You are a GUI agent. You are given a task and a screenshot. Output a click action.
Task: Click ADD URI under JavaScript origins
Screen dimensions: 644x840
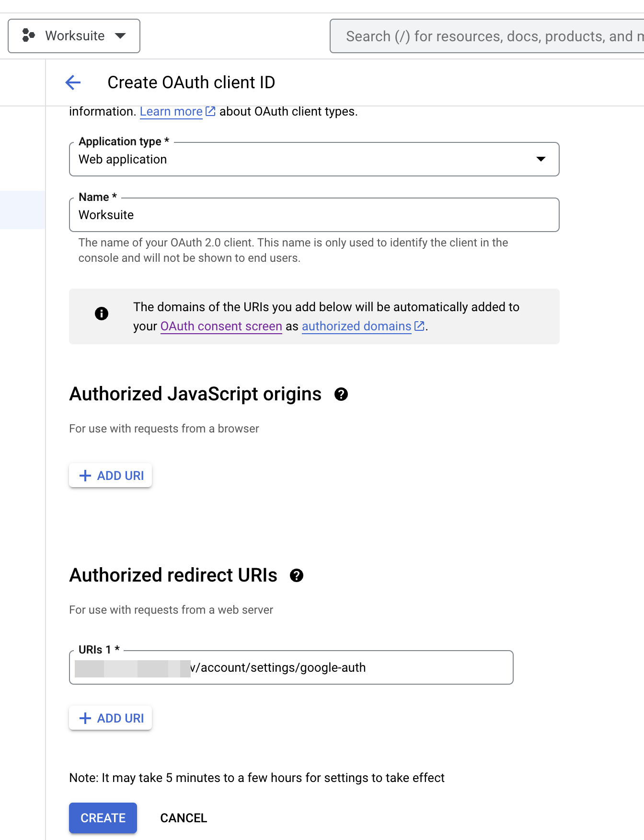tap(111, 476)
